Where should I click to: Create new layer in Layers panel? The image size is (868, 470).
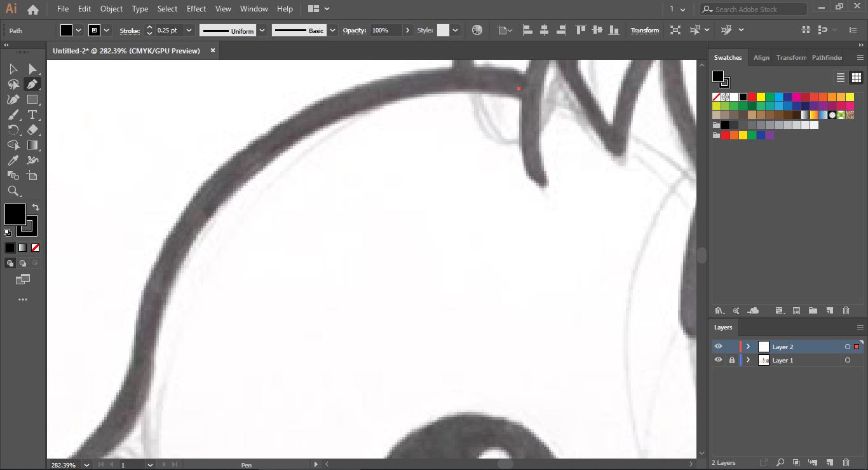pos(829,462)
